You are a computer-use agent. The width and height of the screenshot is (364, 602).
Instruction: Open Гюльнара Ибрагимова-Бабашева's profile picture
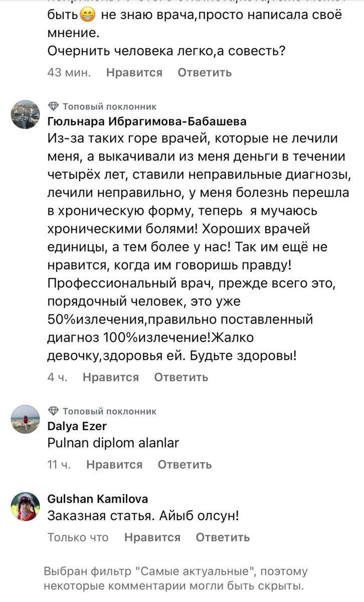[25, 114]
